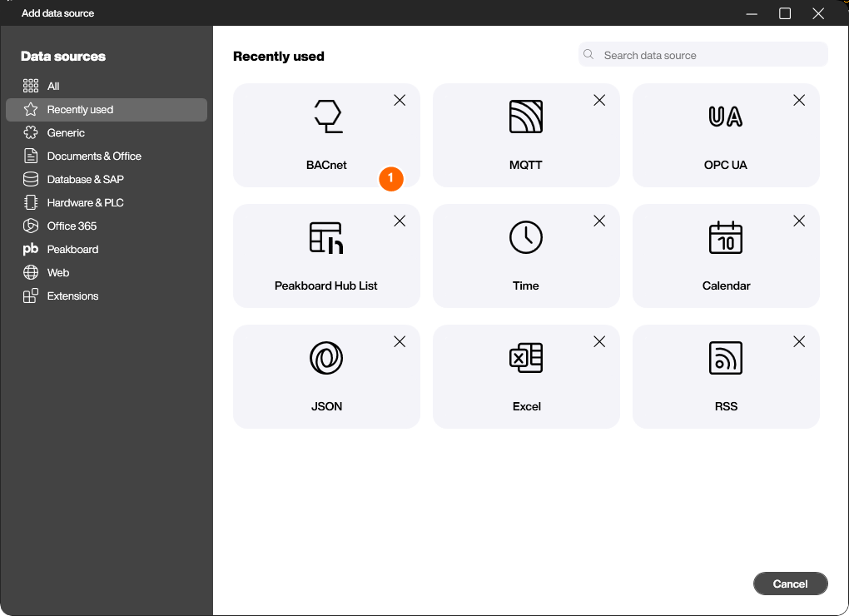
Task: Focus the Search data source field
Action: [703, 55]
